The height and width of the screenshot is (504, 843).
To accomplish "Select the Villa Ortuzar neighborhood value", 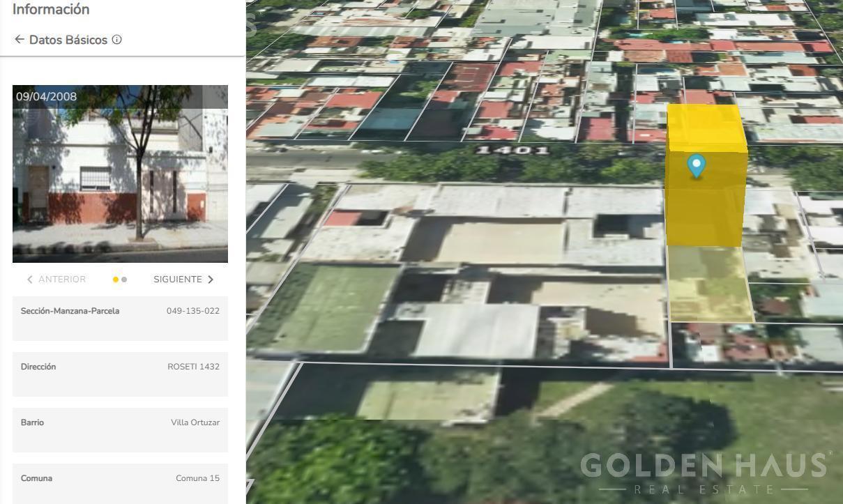I will [x=195, y=422].
